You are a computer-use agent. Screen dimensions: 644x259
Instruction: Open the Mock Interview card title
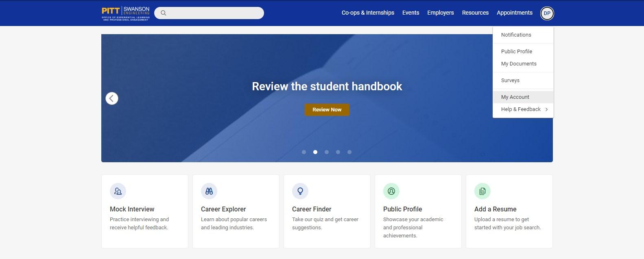click(x=132, y=209)
